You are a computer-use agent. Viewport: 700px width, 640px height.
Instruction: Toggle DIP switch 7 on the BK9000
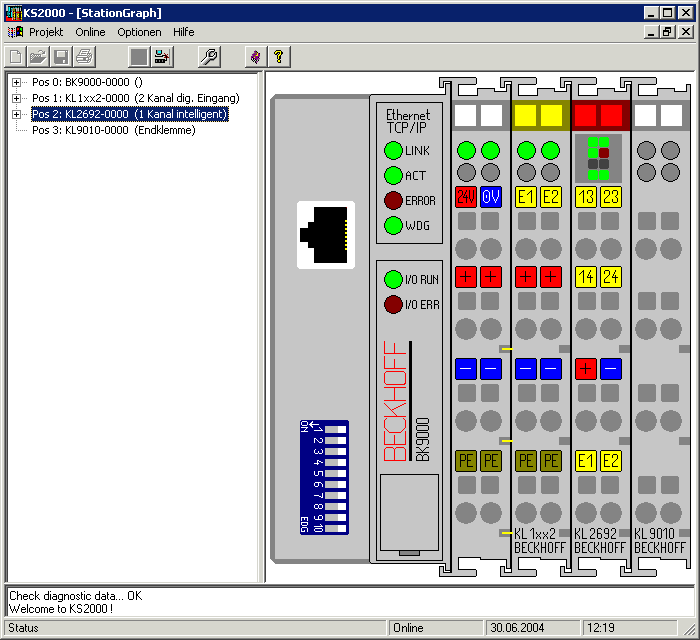(335, 495)
